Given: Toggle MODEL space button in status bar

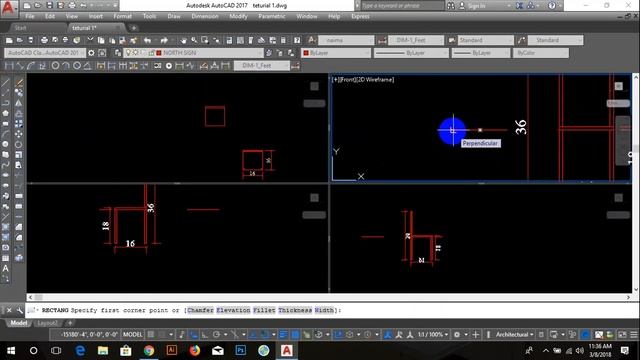Looking at the screenshot, I should point(133,335).
